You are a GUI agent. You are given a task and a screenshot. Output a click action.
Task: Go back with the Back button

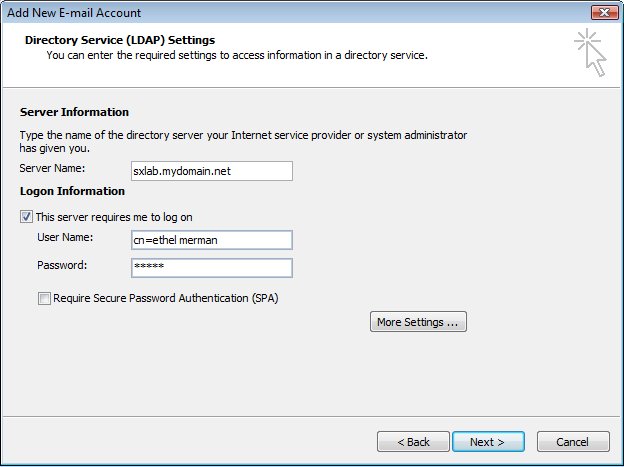pos(413,441)
